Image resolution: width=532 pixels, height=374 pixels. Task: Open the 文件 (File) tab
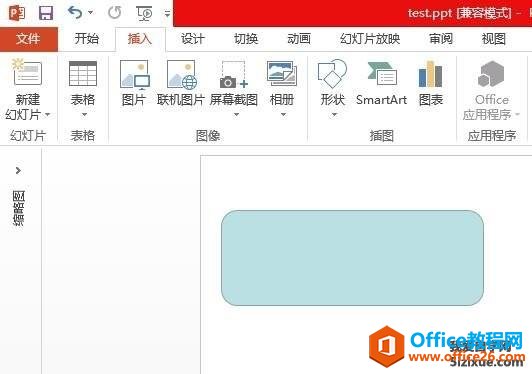point(28,39)
